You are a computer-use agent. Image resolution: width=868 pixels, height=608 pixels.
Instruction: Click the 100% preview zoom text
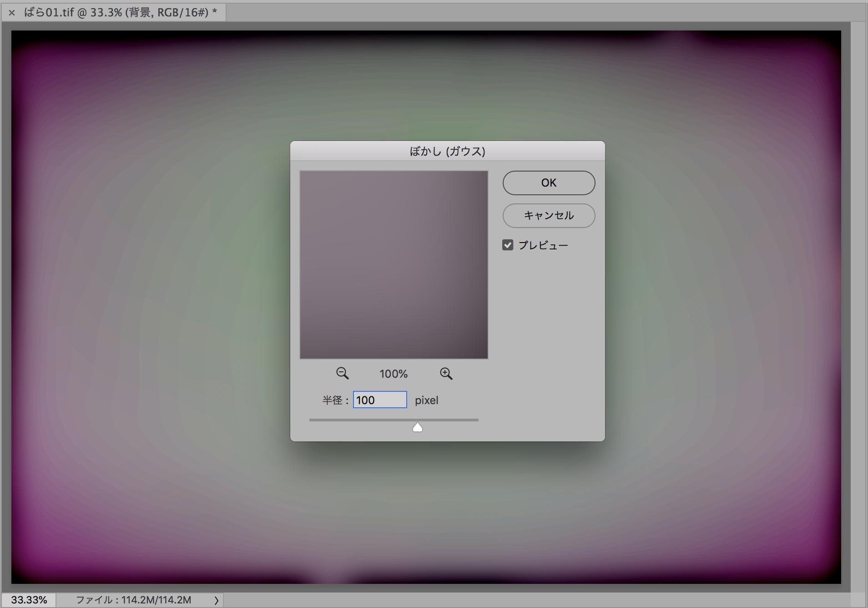click(x=394, y=374)
